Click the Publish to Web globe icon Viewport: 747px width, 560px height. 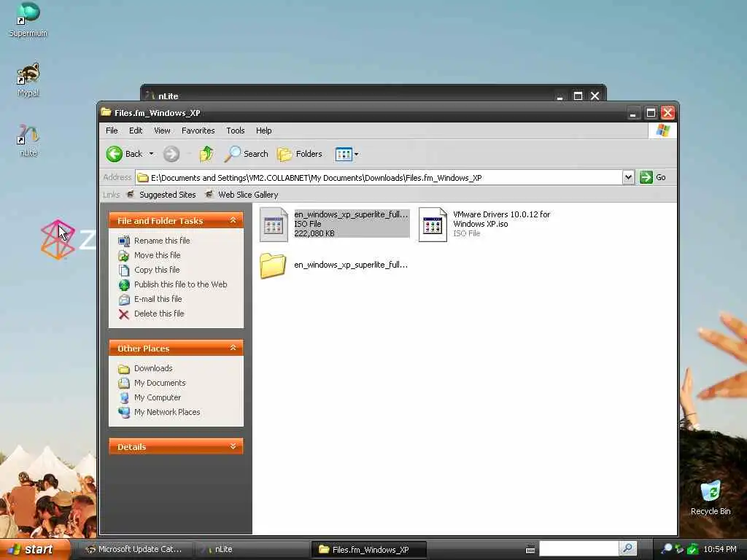pyautogui.click(x=124, y=285)
